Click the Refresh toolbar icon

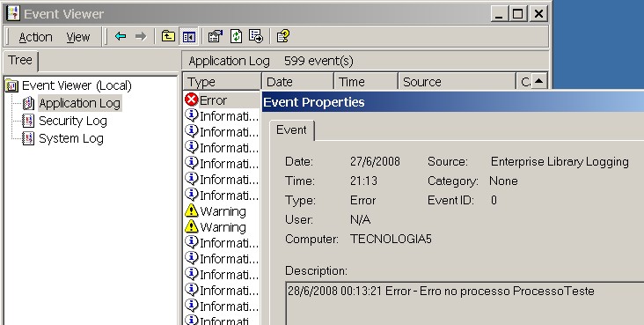tap(236, 37)
